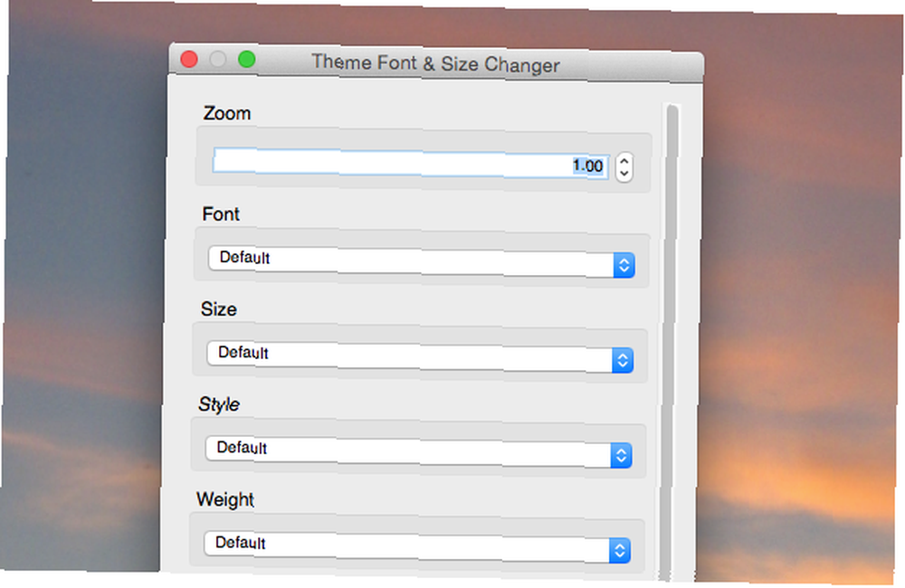Viewport: 905px width, 588px height.
Task: Open the Size dropdown menu
Action: (x=420, y=356)
